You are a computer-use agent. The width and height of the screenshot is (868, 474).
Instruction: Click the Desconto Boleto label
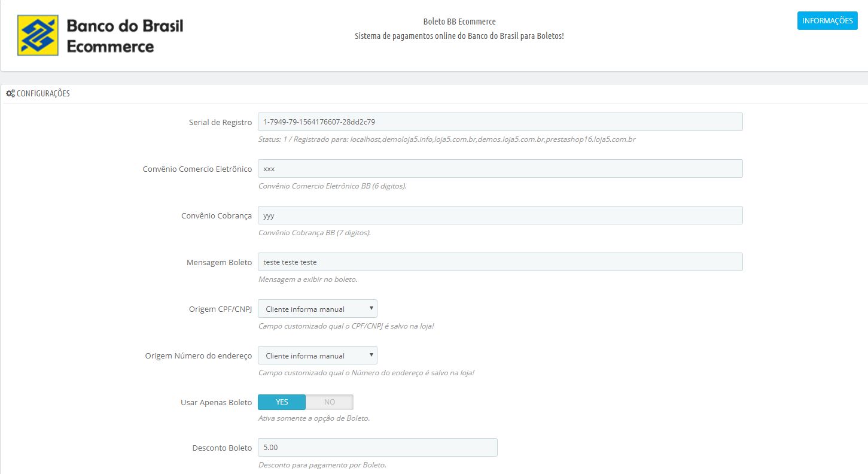[x=222, y=448]
